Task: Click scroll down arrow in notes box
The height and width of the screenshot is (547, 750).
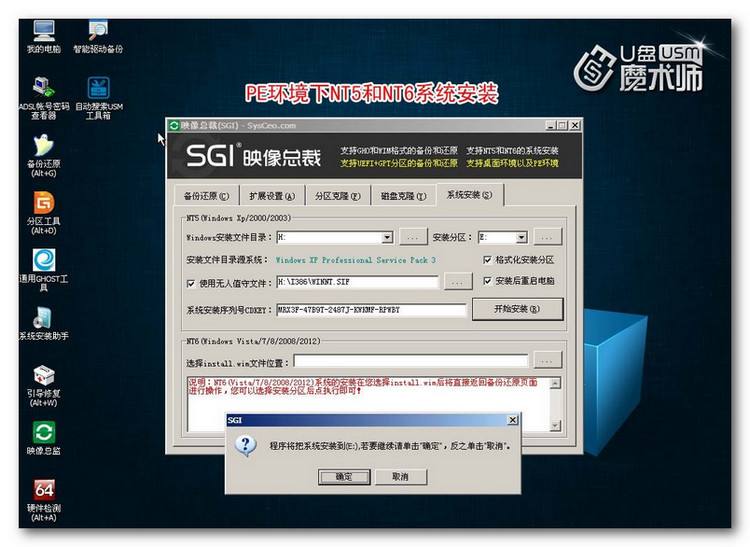Action: [x=555, y=425]
